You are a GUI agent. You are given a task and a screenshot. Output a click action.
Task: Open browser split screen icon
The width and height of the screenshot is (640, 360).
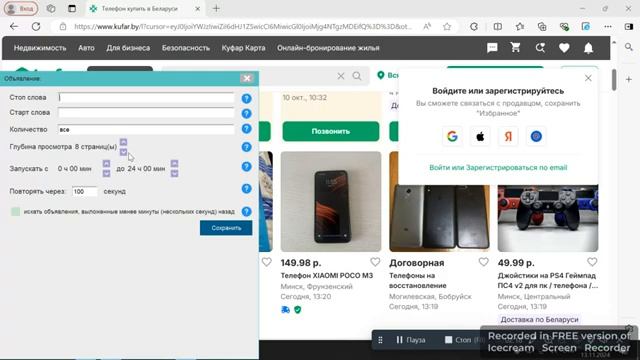(498, 27)
